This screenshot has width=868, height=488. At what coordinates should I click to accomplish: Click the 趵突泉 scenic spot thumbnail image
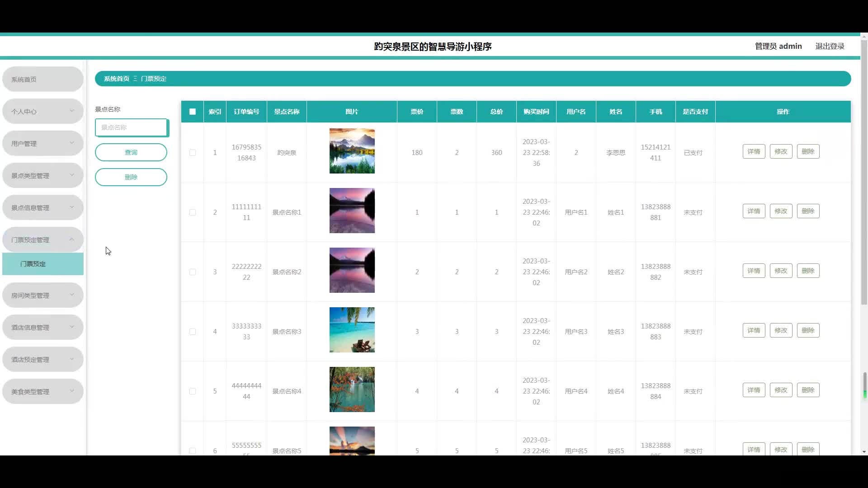coord(352,151)
